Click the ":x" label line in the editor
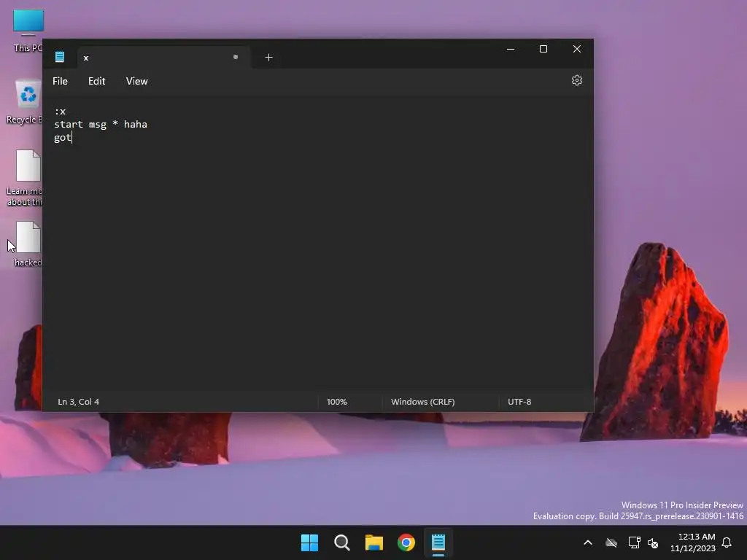747x560 pixels. click(x=60, y=112)
